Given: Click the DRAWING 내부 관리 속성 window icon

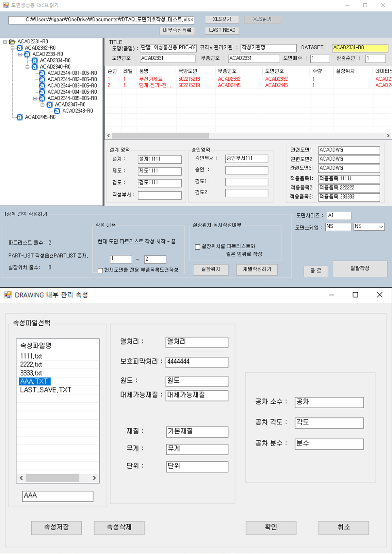Looking at the screenshot, I should click(x=8, y=295).
